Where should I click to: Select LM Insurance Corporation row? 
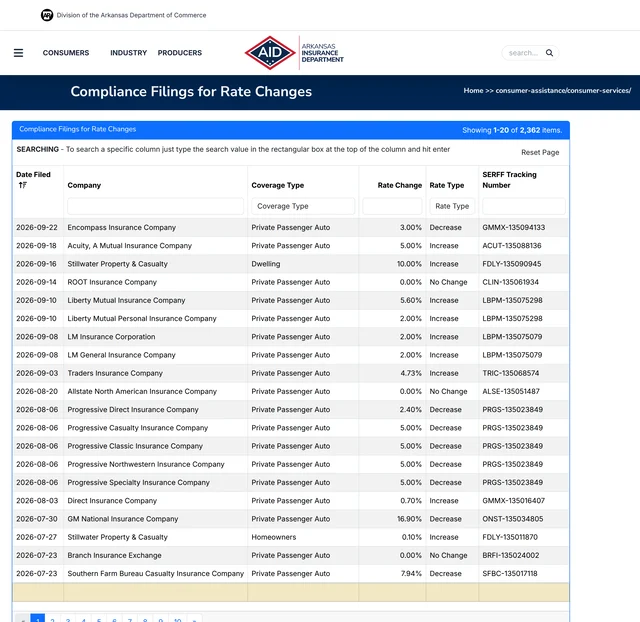point(111,337)
